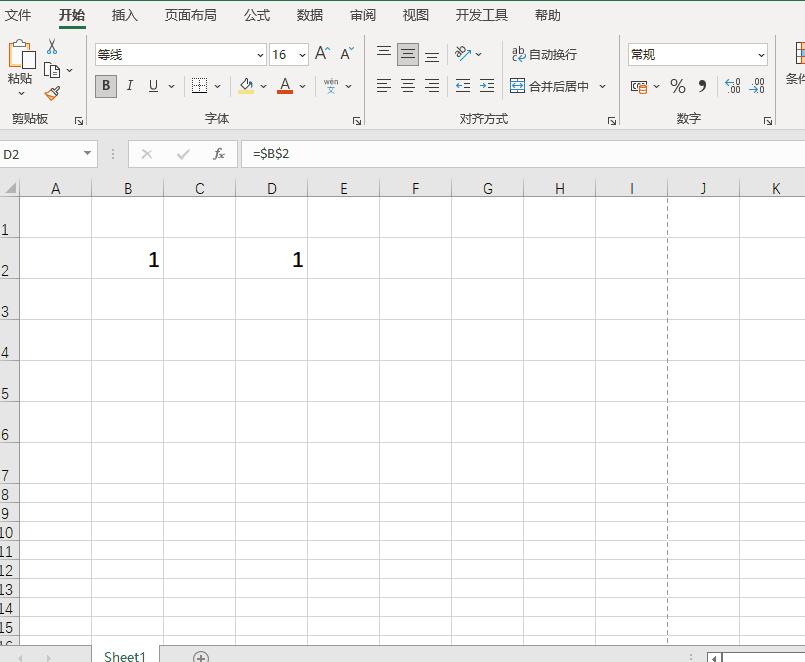805x662 pixels.
Task: Toggle bold formatting
Action: (x=105, y=86)
